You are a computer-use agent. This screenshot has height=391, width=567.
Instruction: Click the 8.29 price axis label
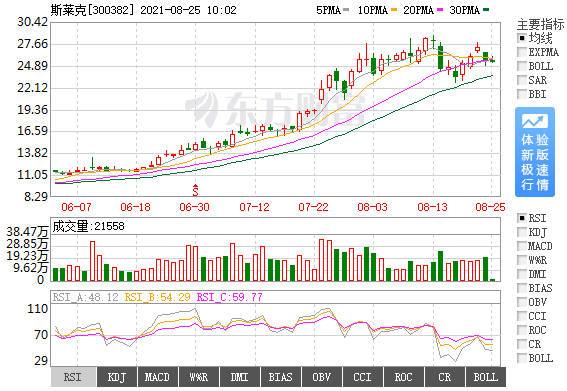(36, 197)
